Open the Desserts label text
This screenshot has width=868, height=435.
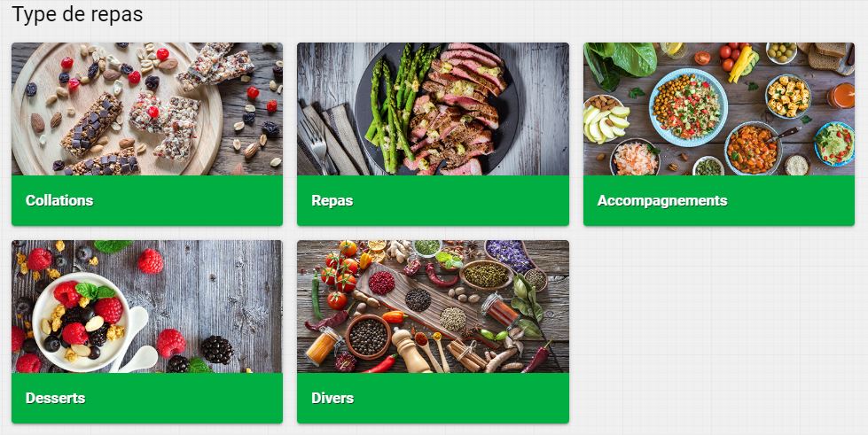pos(55,398)
